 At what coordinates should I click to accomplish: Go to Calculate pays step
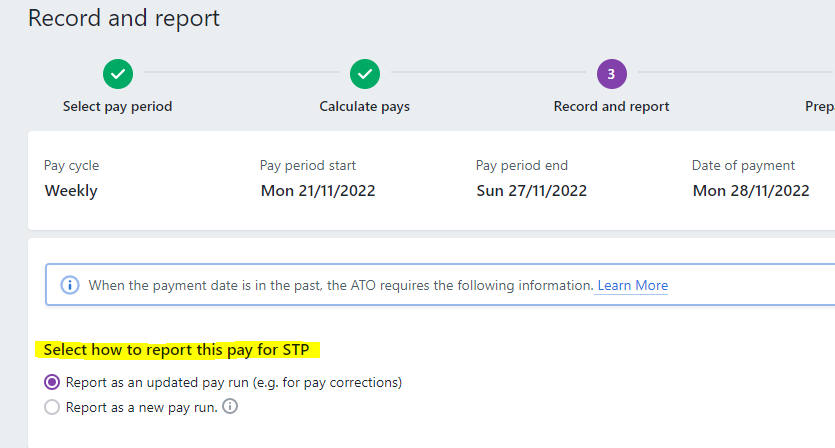pos(365,106)
